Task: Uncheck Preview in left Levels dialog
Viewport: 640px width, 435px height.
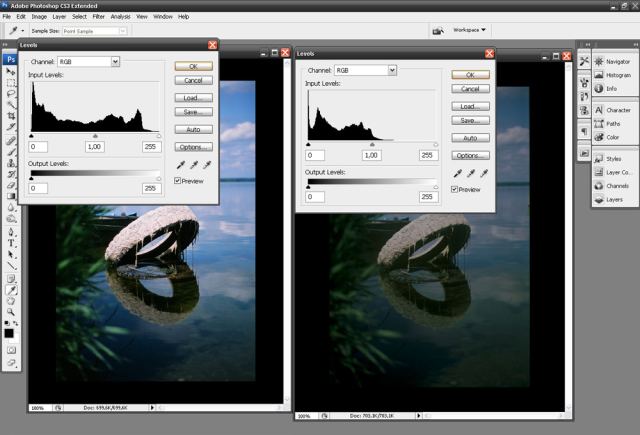Action: (177, 181)
